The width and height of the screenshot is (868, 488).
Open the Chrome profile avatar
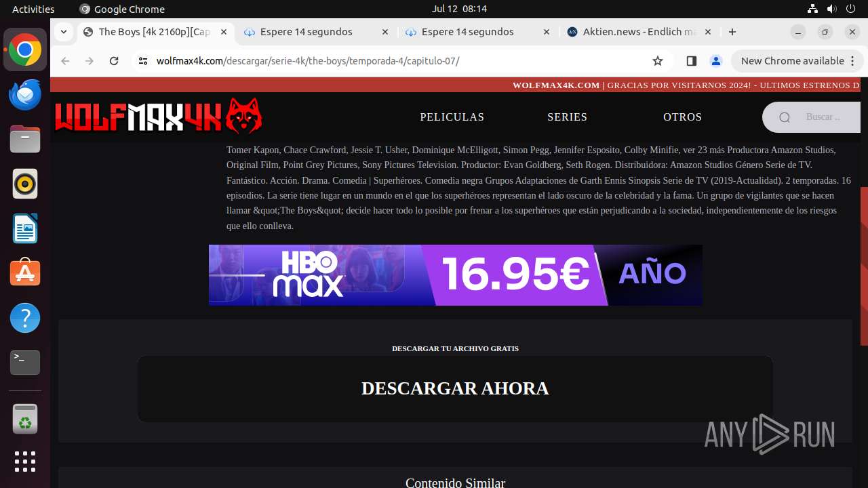[x=715, y=61]
